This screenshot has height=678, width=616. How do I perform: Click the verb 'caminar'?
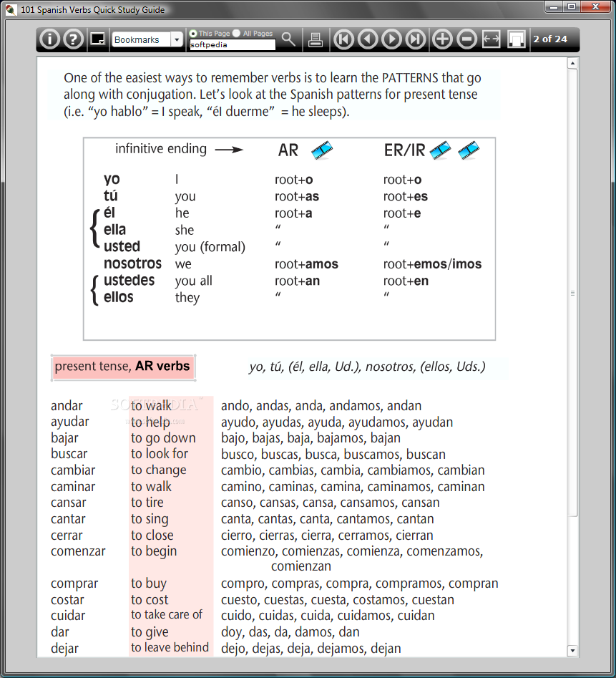coord(73,487)
